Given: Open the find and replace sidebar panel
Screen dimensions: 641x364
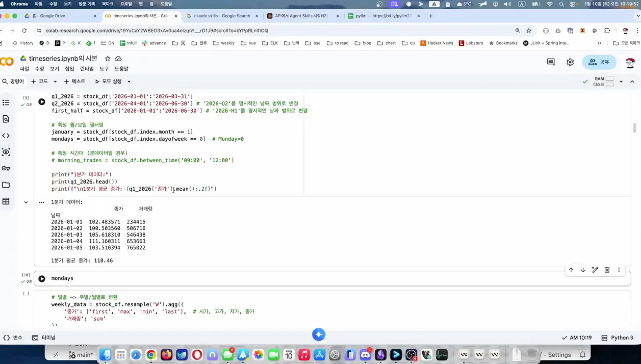Looking at the screenshot, I should 6,119.
